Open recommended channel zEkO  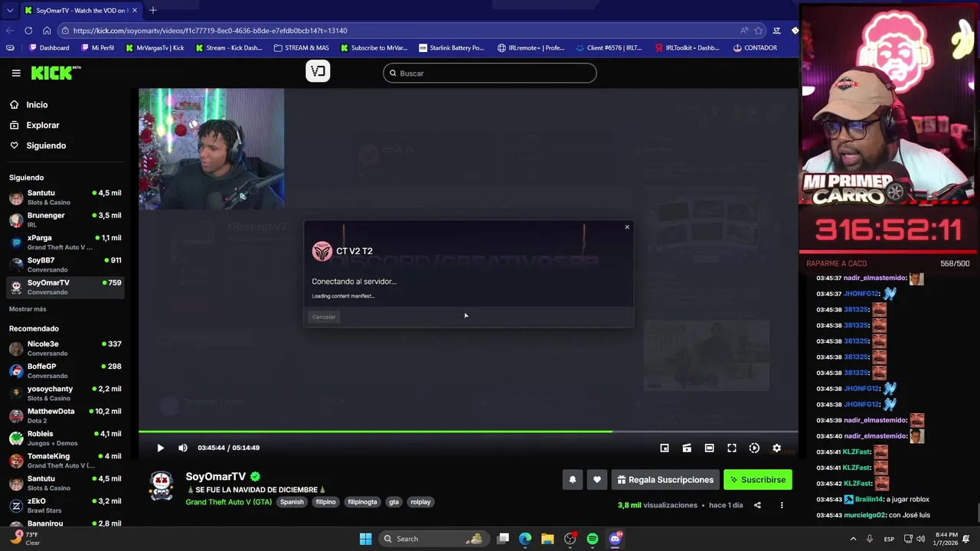coord(66,505)
